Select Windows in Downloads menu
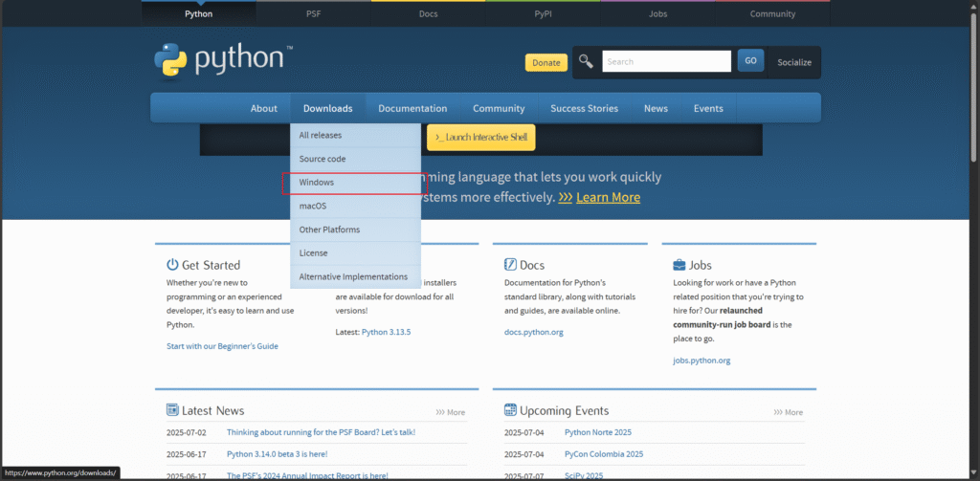This screenshot has width=980, height=481. point(356,183)
